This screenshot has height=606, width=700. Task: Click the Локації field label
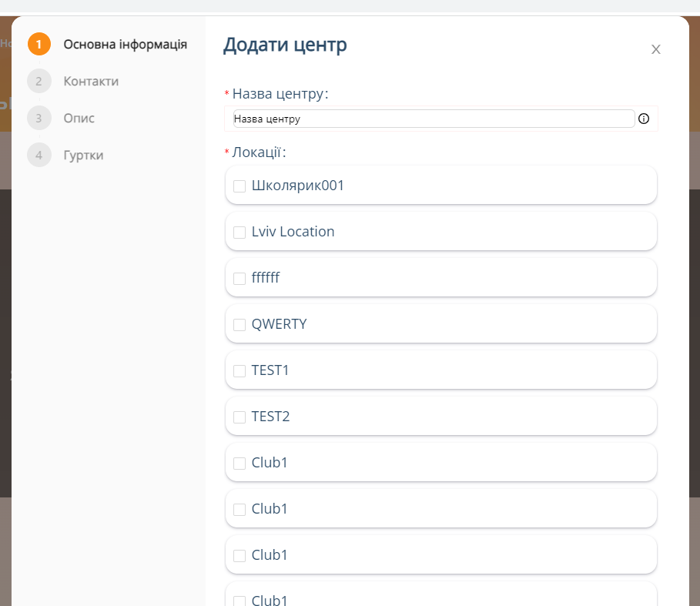coord(259,152)
